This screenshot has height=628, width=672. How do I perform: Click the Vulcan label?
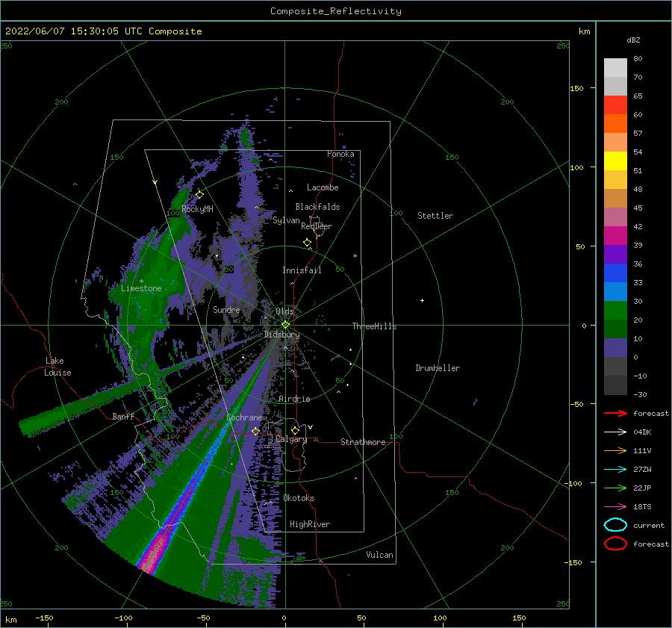pyautogui.click(x=379, y=555)
